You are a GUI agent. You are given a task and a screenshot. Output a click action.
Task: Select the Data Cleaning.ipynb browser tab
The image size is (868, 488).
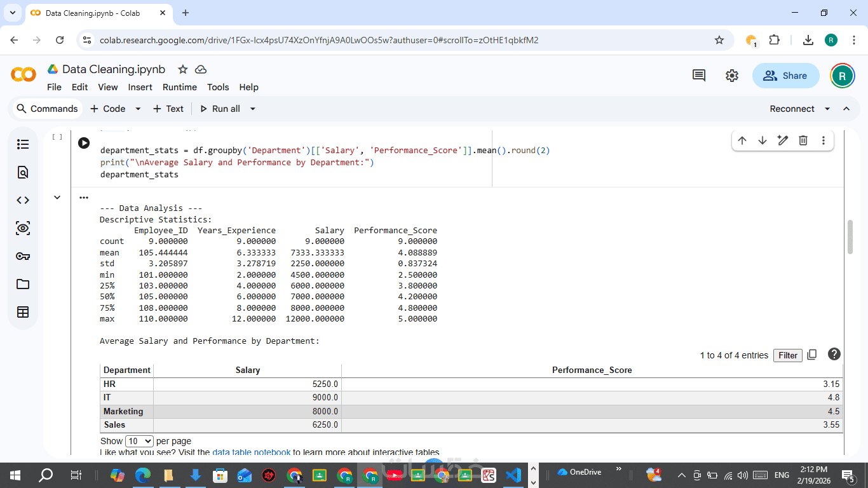(x=98, y=13)
